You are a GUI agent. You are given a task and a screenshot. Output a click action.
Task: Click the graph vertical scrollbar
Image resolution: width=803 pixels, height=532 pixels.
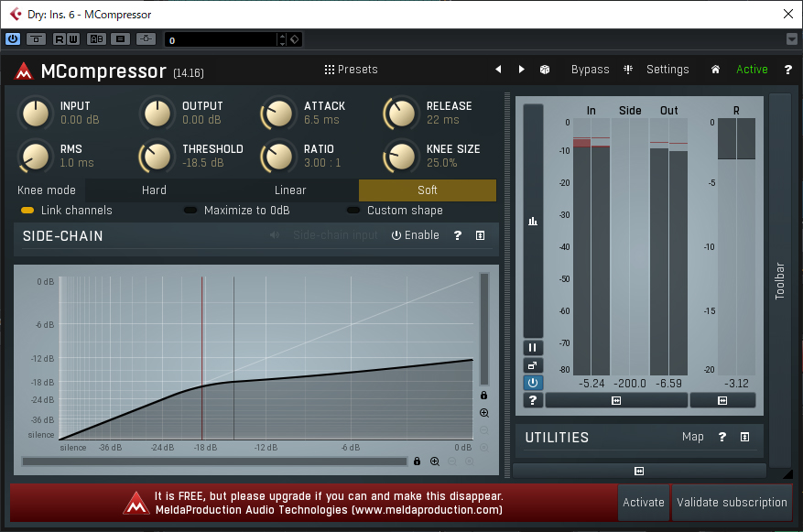coord(484,330)
